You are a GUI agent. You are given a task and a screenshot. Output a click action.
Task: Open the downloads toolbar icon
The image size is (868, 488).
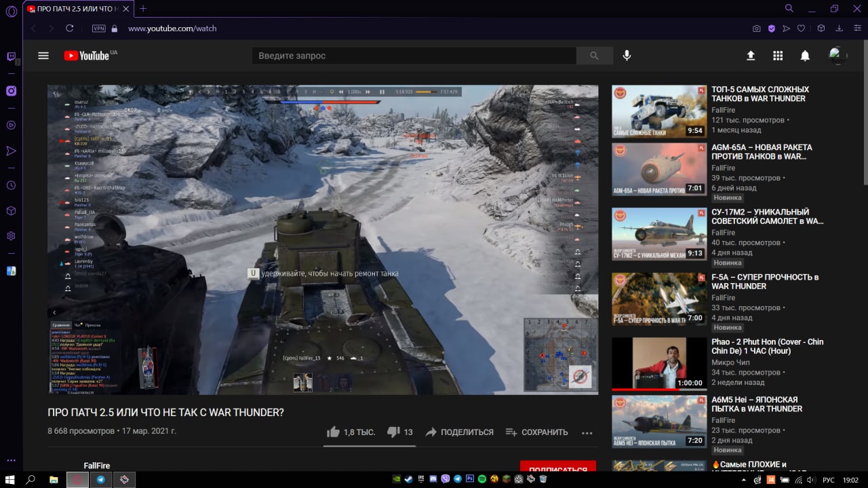click(840, 29)
